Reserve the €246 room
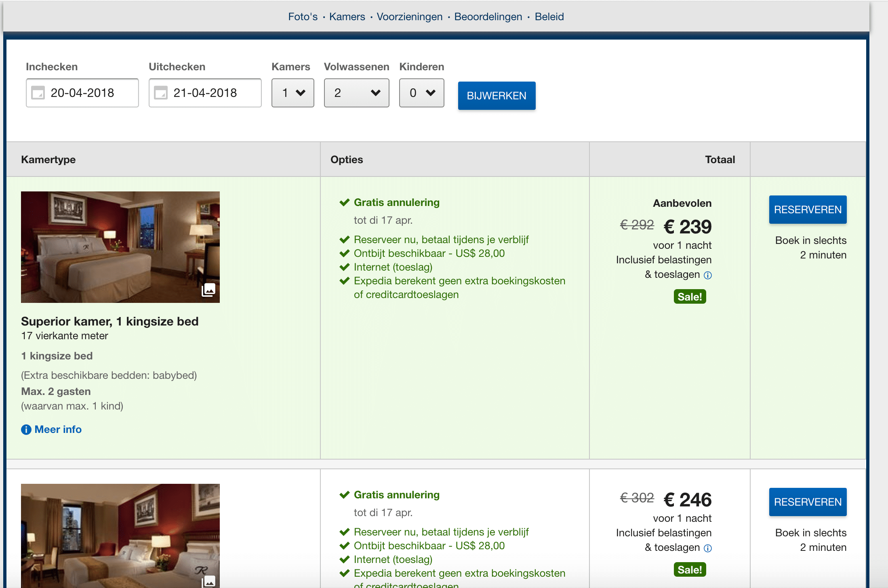The height and width of the screenshot is (588, 888). pyautogui.click(x=808, y=502)
